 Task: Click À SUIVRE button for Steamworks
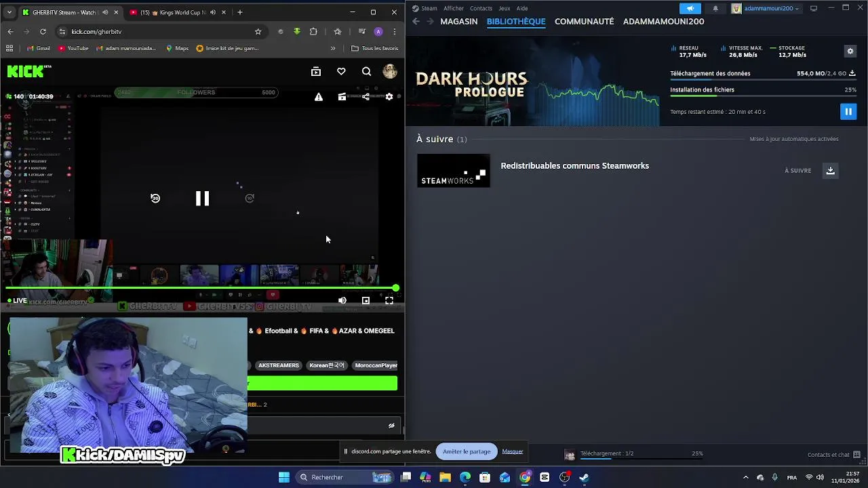click(x=797, y=171)
